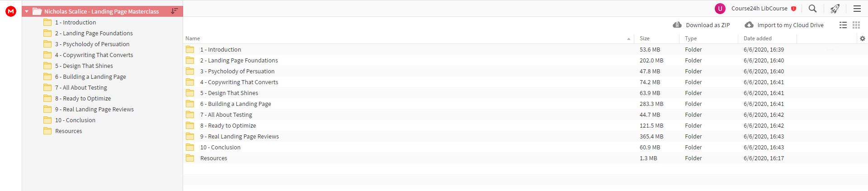Switch to list view
The width and height of the screenshot is (868, 191).
point(843,25)
